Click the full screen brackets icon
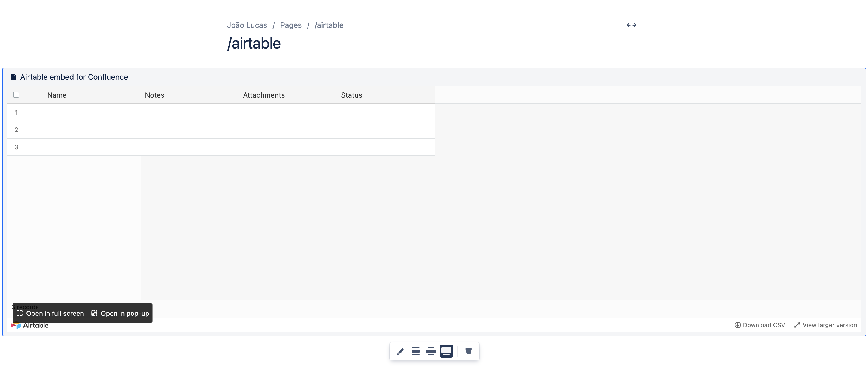Screen dimensions: 868x379 [x=20, y=313]
